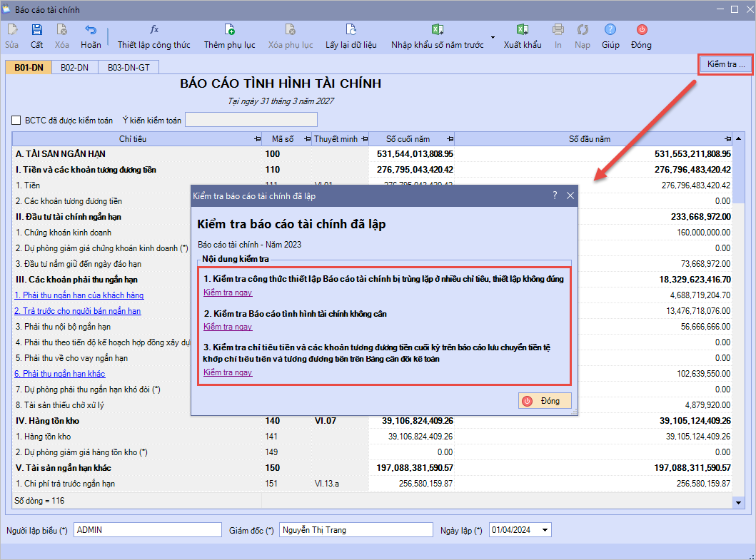Switch to the B02-DN tab
The width and height of the screenshot is (756, 560).
click(x=74, y=68)
